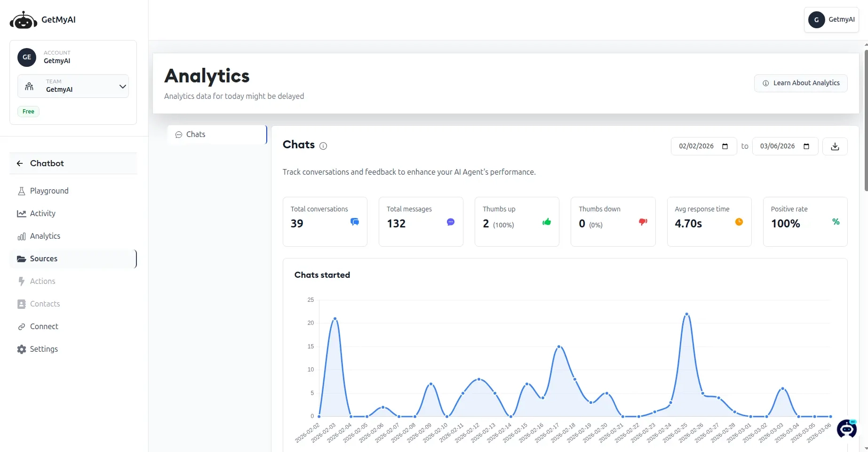This screenshot has width=868, height=452.
Task: Click the green thumbs up icon
Action: click(547, 222)
